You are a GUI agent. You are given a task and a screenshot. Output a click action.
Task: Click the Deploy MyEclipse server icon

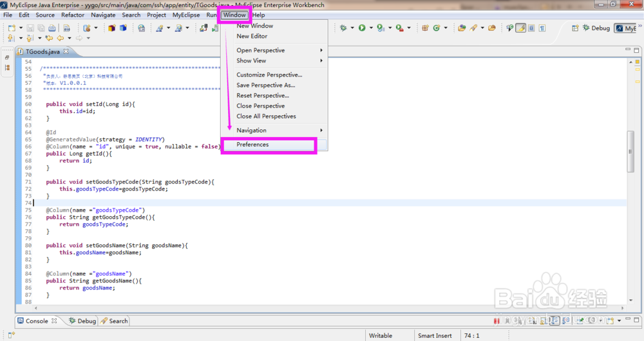(204, 28)
